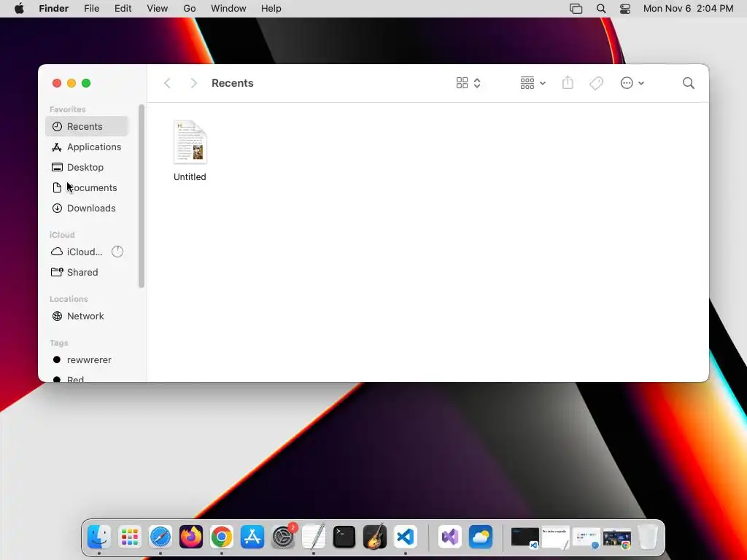Open Applications in the Finder sidebar
Screen dimensions: 747x560
tap(87, 147)
